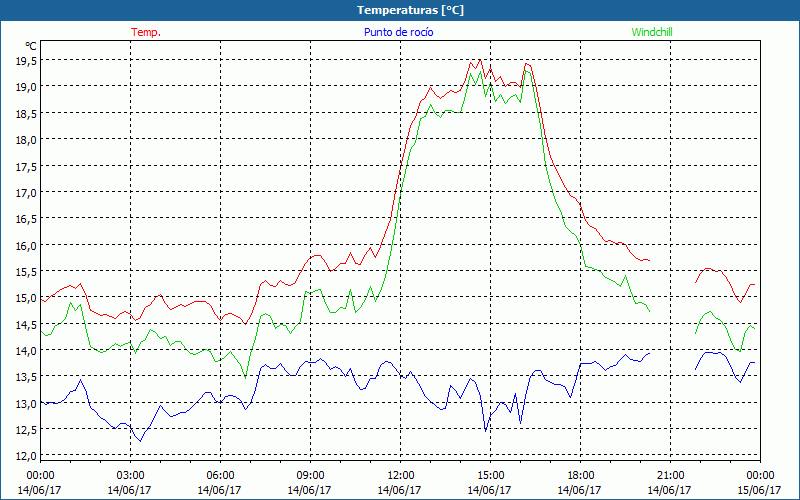The width and height of the screenshot is (800, 500).
Task: Click the 06:00 time label on x-axis
Action: [x=220, y=475]
